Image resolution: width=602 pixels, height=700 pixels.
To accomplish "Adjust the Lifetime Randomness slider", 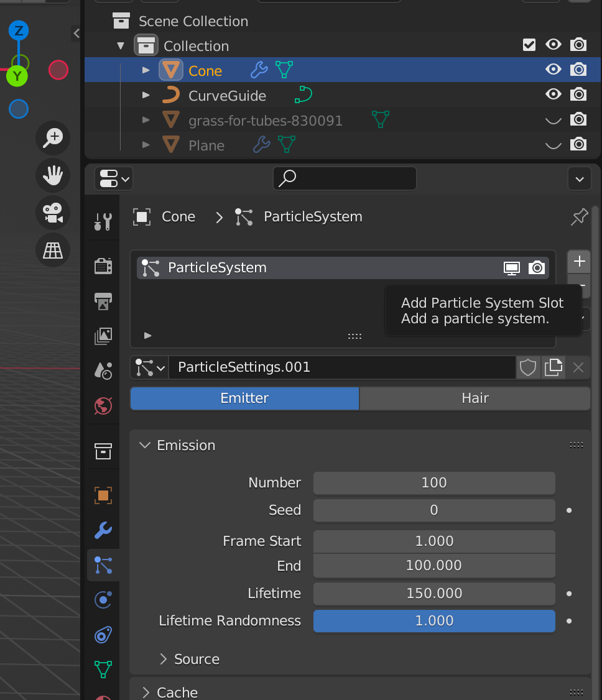I will point(434,620).
